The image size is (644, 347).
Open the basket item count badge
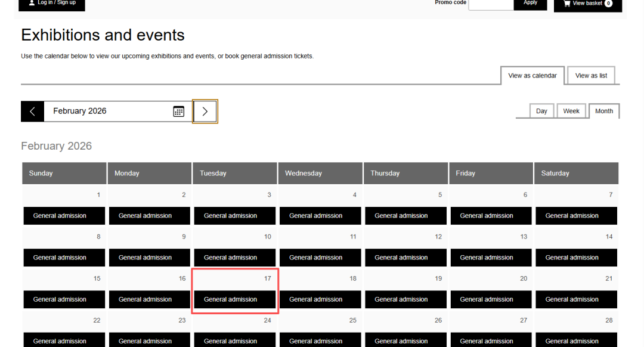coord(608,4)
